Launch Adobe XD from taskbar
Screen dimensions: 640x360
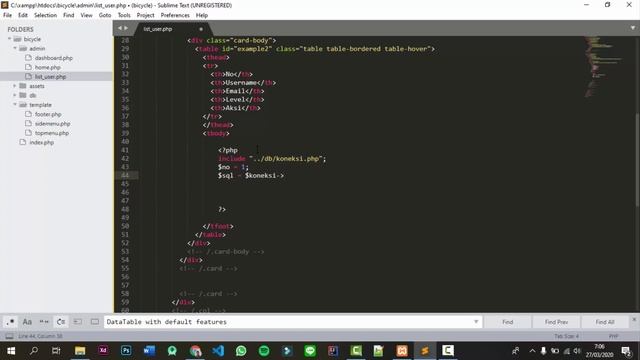pyautogui.click(x=103, y=351)
